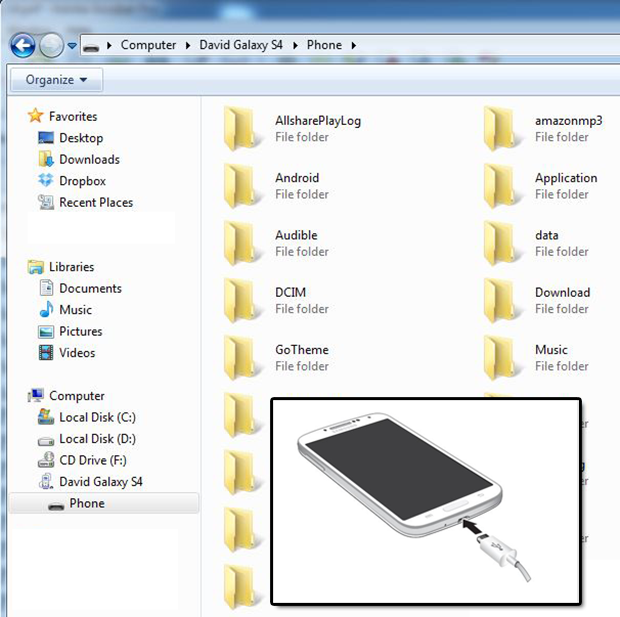620x617 pixels.
Task: Open CD Drive (F:)
Action: click(93, 460)
